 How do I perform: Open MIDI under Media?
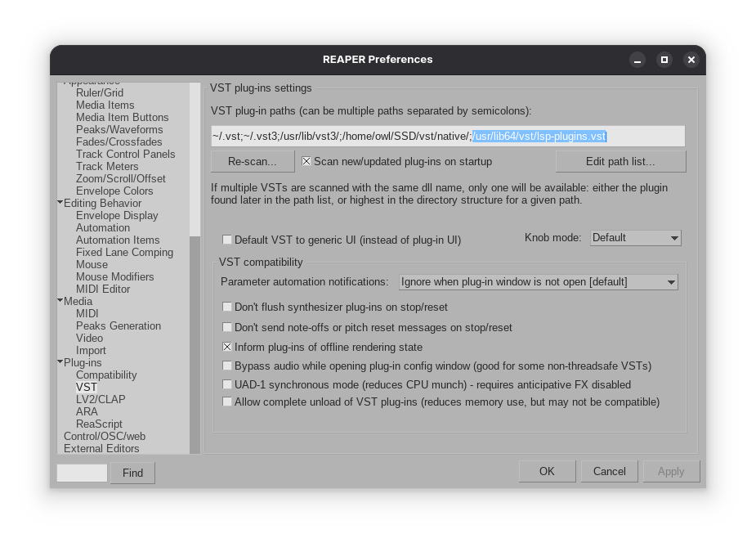[x=87, y=313]
